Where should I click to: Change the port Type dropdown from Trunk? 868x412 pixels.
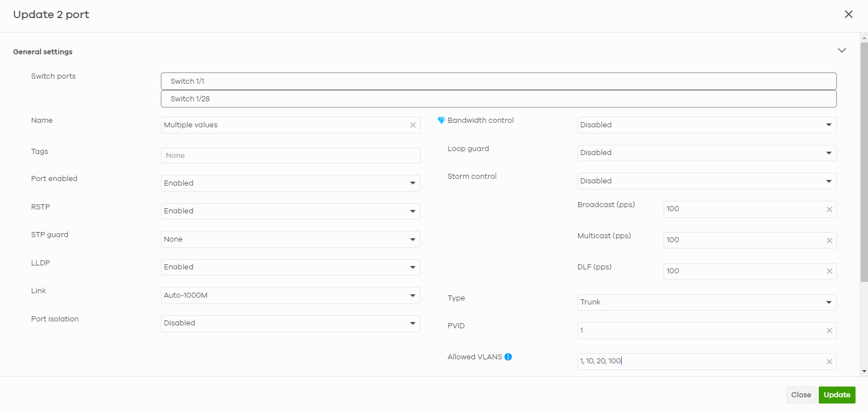click(707, 302)
